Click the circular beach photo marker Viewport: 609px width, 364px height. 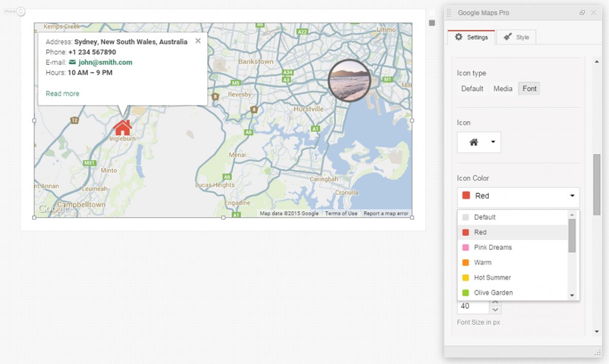coord(349,80)
